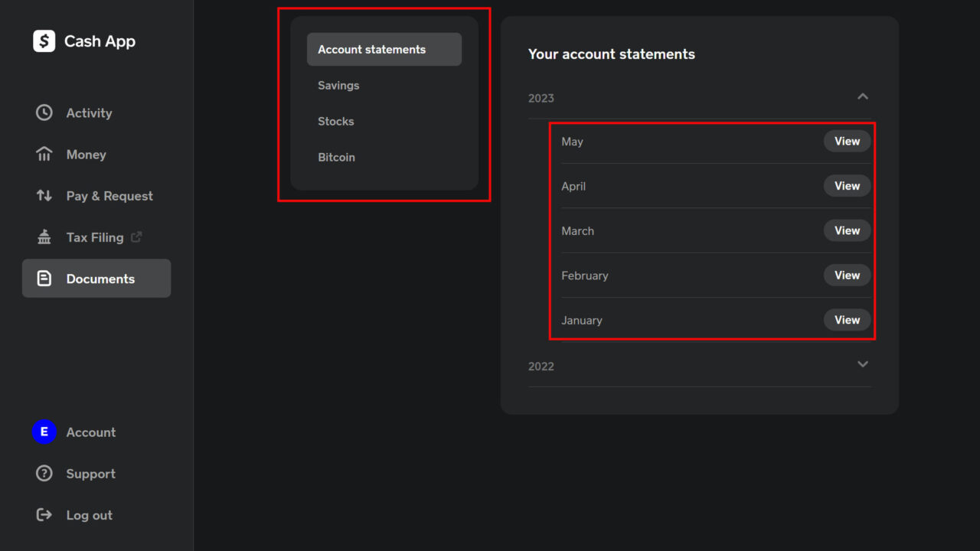
Task: Open the Activity clock icon
Action: [x=44, y=112]
